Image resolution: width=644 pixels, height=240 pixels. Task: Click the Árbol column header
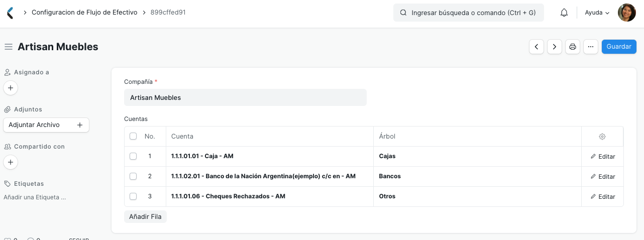[x=477, y=137]
